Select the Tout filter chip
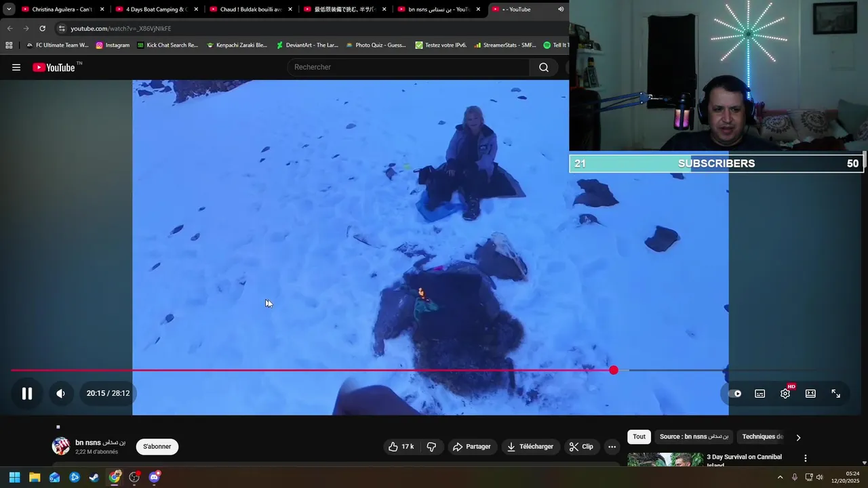Screen dimensions: 868x488 coord(639,437)
